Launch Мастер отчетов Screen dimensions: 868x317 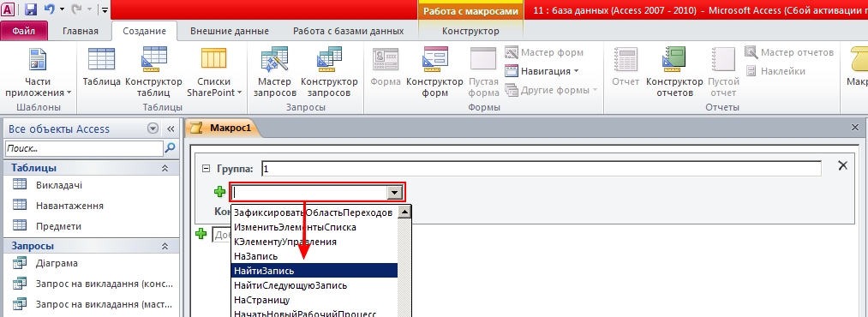[789, 52]
